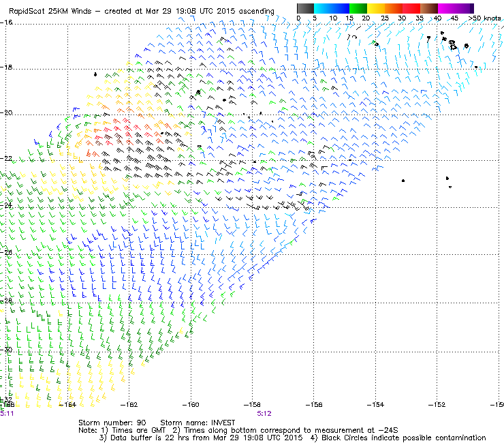
Task: Select the red 30-35 knots legend segment
Action: coord(411,8)
